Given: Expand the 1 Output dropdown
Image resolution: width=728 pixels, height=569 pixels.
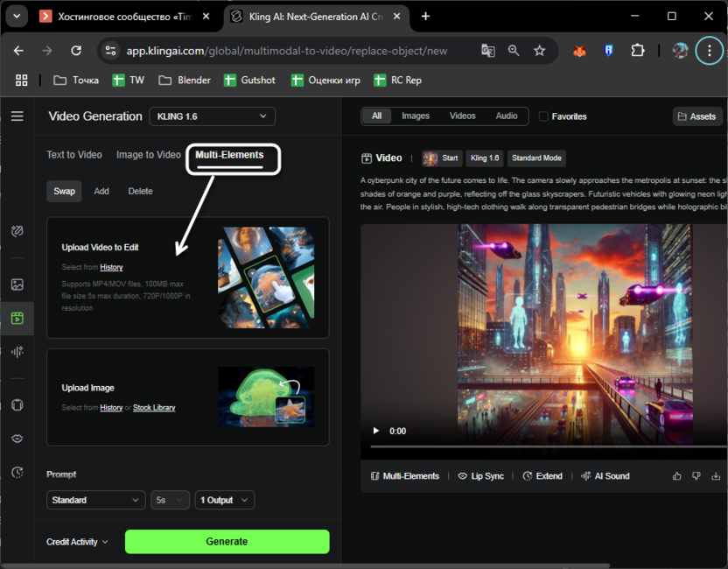Looking at the screenshot, I should [224, 500].
